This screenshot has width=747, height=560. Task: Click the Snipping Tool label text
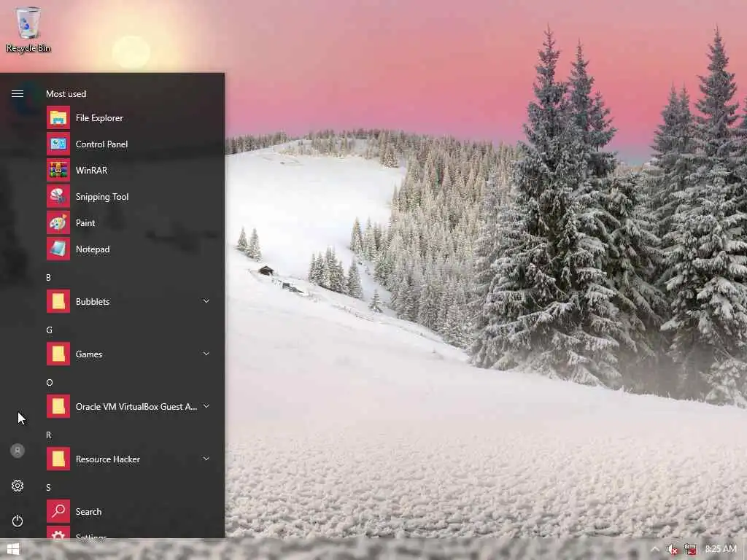click(x=102, y=197)
